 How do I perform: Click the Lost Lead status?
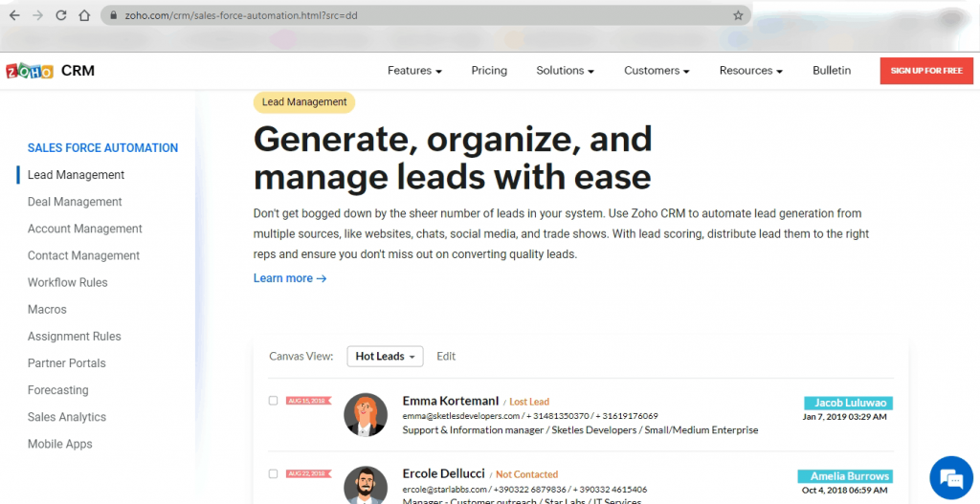[528, 402]
